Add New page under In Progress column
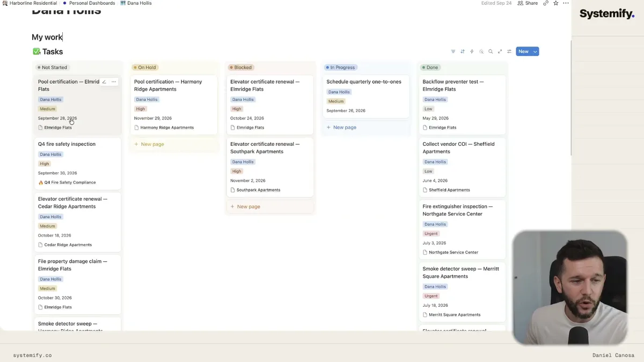Screen dimensions: 644x362 [341, 128]
